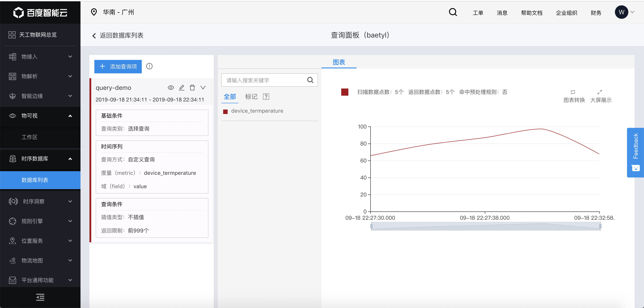The image size is (644, 308).
Task: Select the 全部 tab
Action: pyautogui.click(x=229, y=97)
